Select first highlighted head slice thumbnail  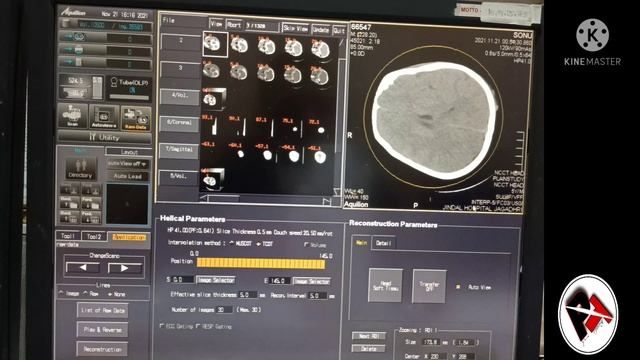(215, 44)
